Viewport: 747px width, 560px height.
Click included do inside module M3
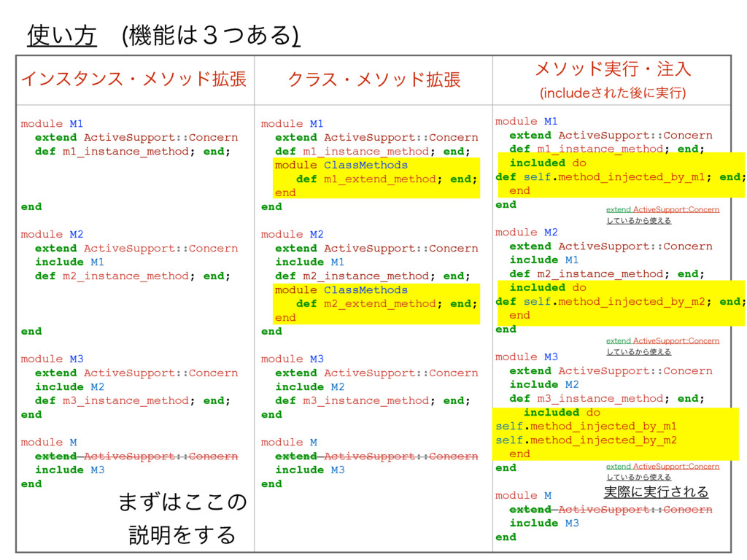(x=562, y=413)
